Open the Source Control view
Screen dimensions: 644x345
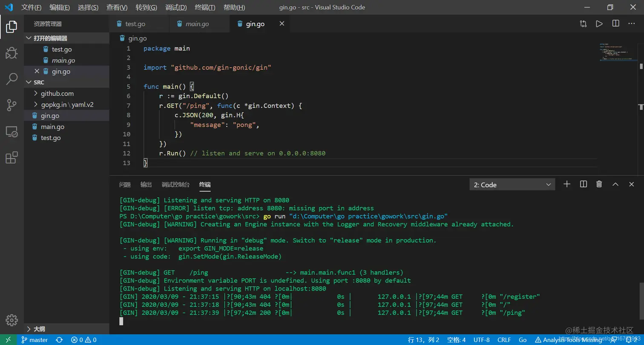(x=11, y=105)
